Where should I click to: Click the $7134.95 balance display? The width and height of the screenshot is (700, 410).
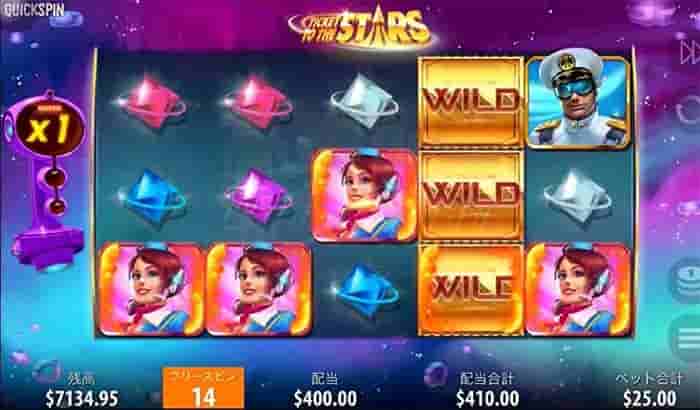point(82,398)
